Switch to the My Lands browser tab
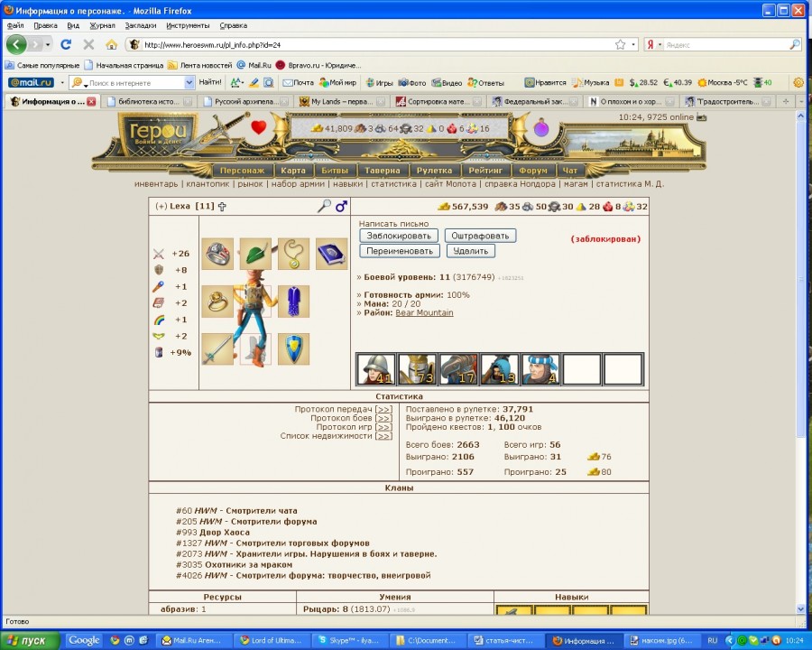The image size is (812, 650). pyautogui.click(x=341, y=102)
